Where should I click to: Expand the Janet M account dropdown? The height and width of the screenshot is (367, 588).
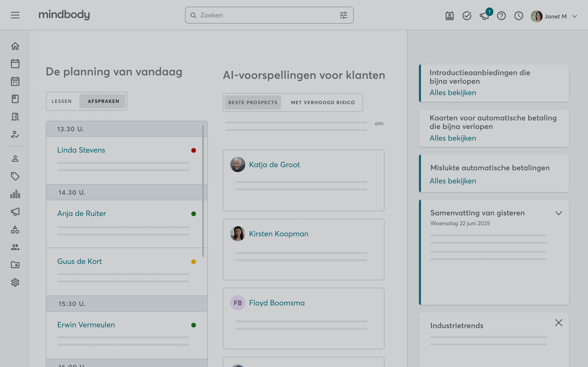click(574, 16)
